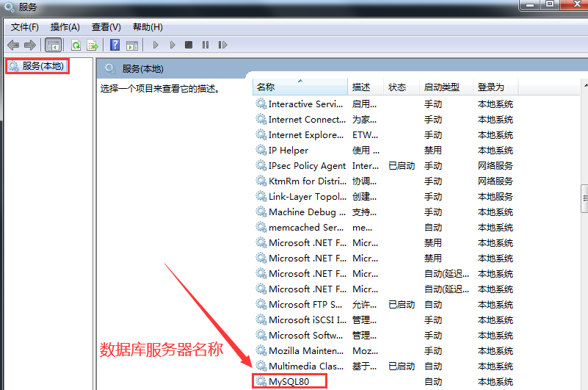This screenshot has height=390, width=588.
Task: Open the 查看(V) menu
Action: [106, 27]
